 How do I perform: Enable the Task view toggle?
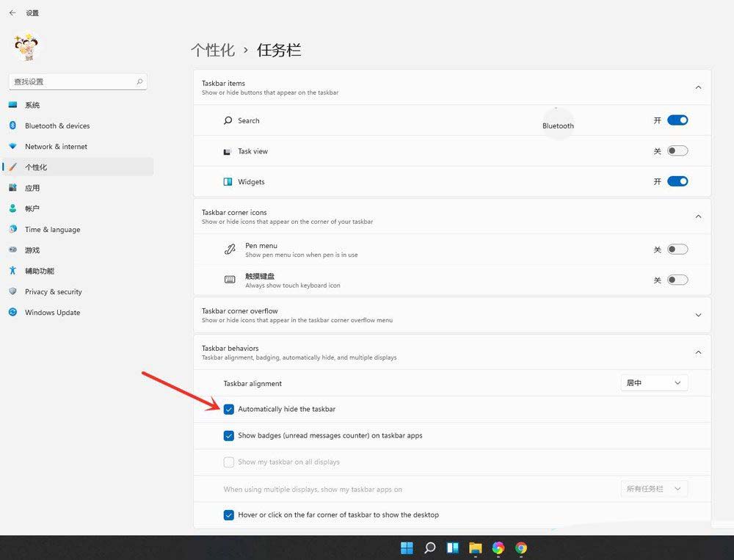[676, 150]
